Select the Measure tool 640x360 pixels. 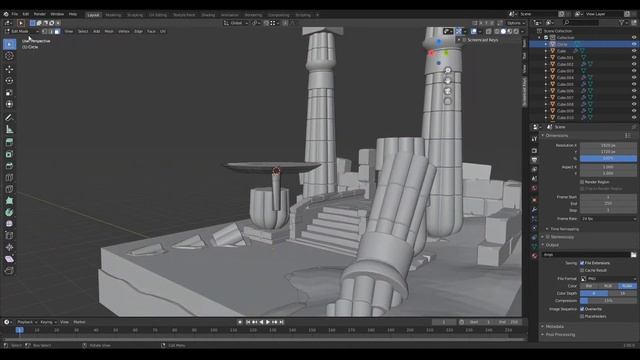tap(9, 129)
